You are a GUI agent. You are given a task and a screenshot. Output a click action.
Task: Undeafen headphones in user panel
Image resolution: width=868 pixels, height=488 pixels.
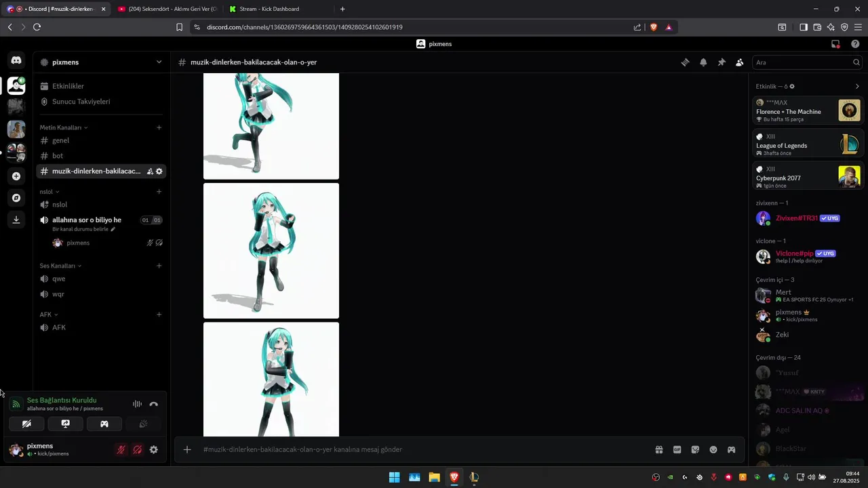tap(138, 449)
